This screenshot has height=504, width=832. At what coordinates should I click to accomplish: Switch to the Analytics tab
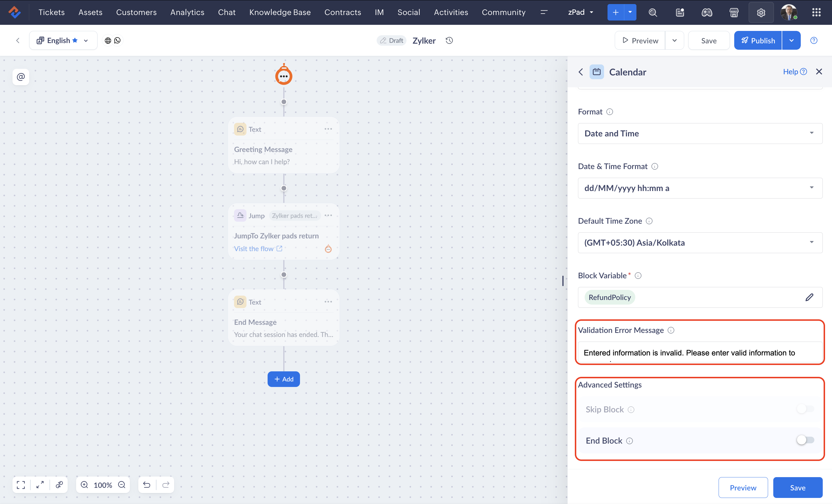point(187,12)
